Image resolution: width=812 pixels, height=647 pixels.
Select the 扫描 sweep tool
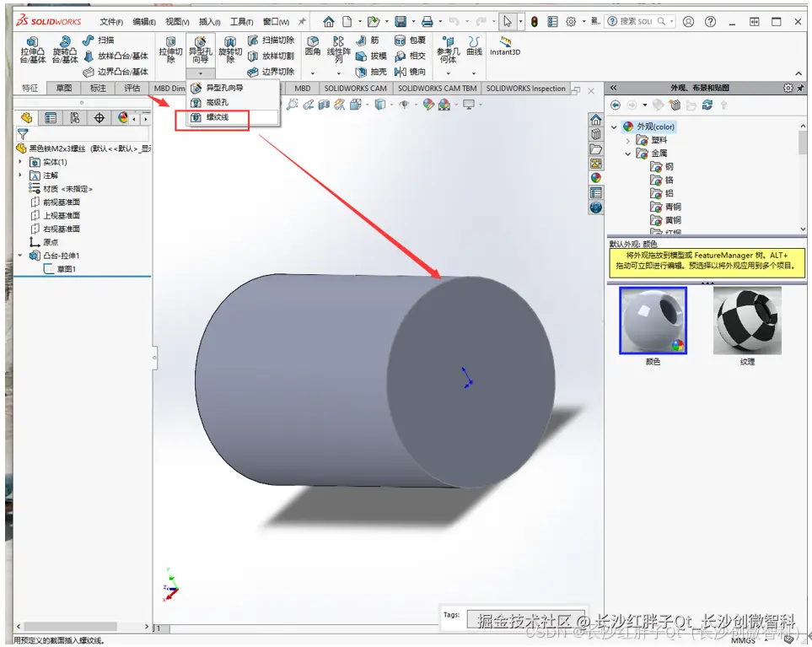(99, 40)
